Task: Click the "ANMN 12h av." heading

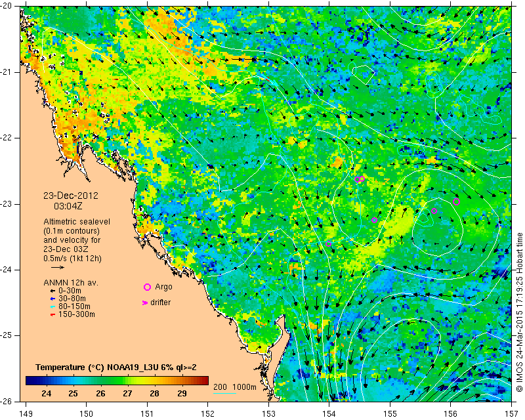Action: click(x=71, y=283)
